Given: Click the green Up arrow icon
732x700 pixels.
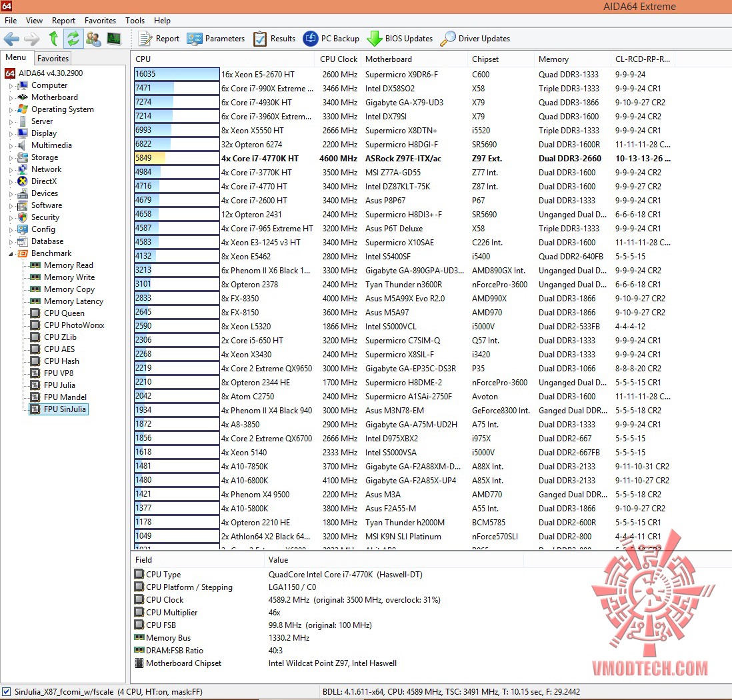Looking at the screenshot, I should pos(54,39).
